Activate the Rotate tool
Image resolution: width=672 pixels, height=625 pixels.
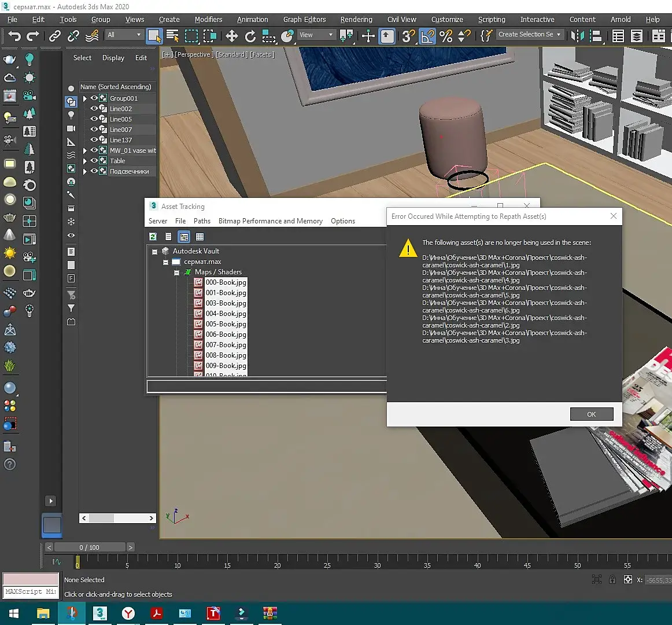click(x=250, y=36)
